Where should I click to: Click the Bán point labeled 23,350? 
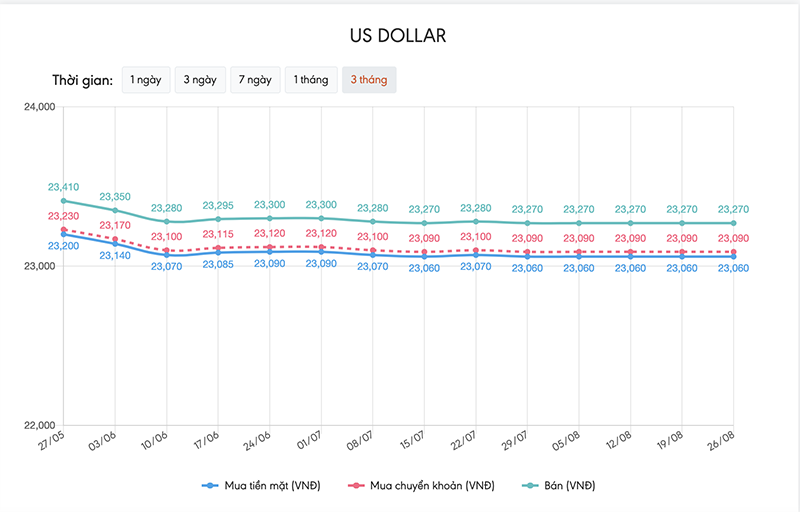coord(115,210)
